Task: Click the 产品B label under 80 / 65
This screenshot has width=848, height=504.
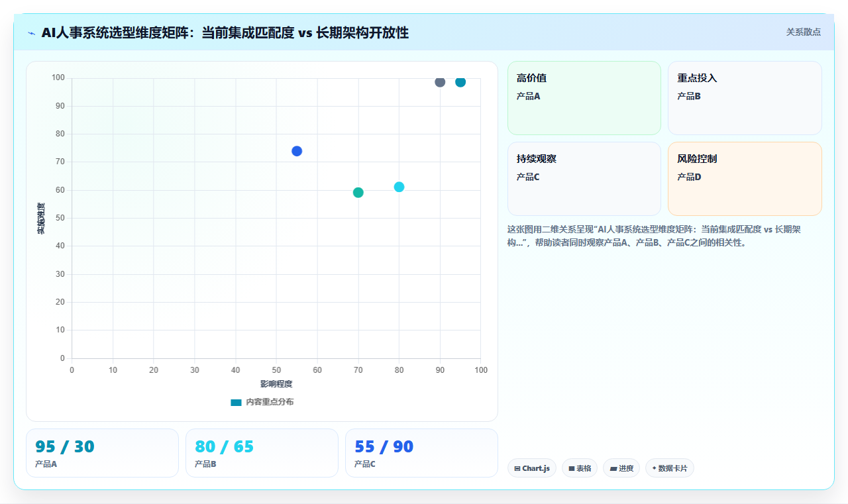Action: tap(205, 464)
